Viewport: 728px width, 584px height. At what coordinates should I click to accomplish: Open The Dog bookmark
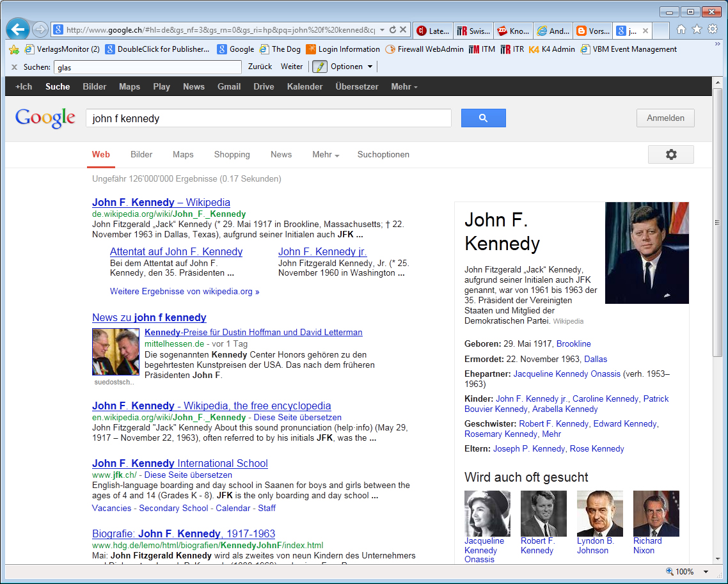(280, 49)
